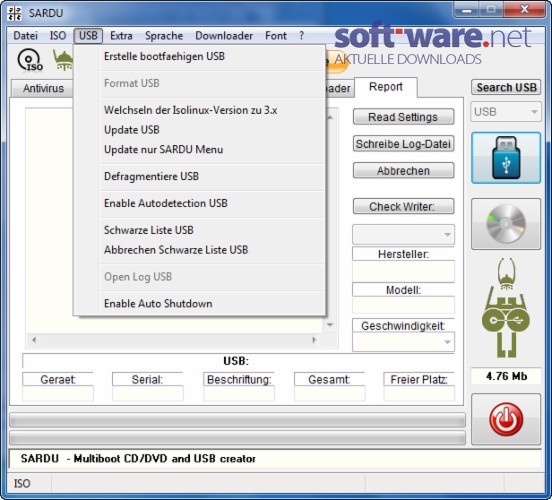The image size is (552, 500).
Task: Switch to the Antivirus tab
Action: tap(43, 88)
